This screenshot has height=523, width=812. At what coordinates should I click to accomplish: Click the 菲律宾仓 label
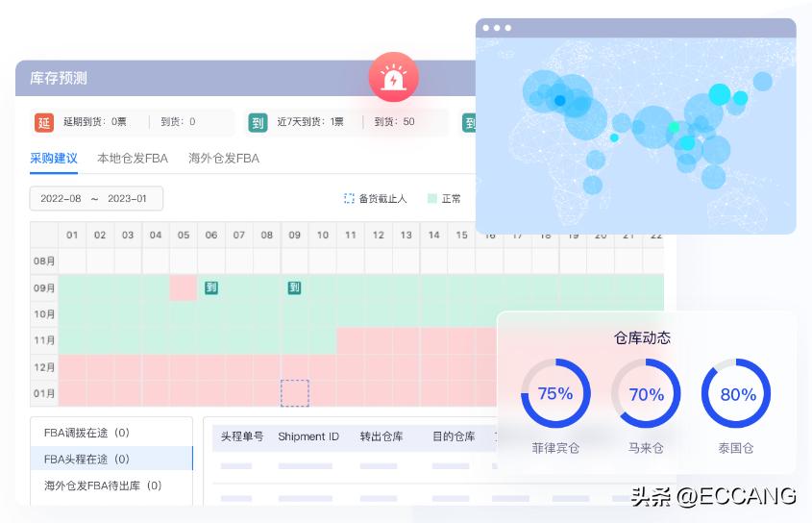555,448
